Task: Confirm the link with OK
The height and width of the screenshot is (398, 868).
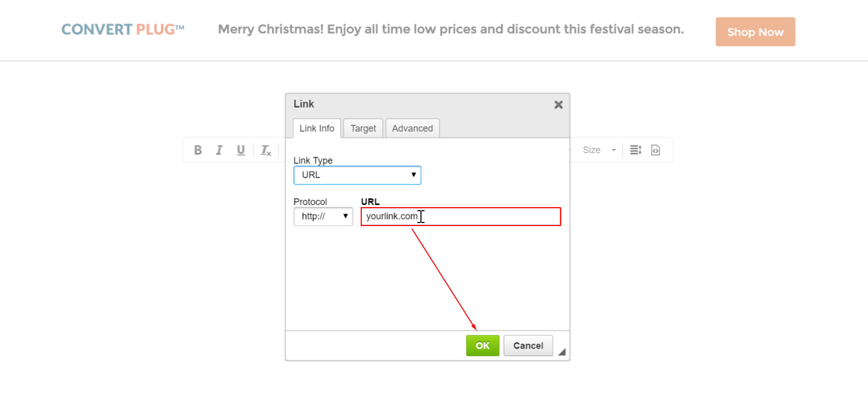Action: click(x=482, y=345)
